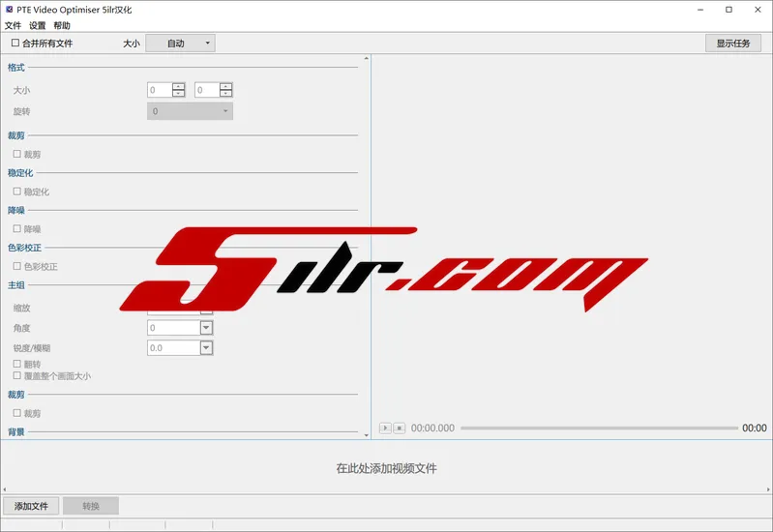Click the preview playback seek slider

pyautogui.click(x=599, y=428)
